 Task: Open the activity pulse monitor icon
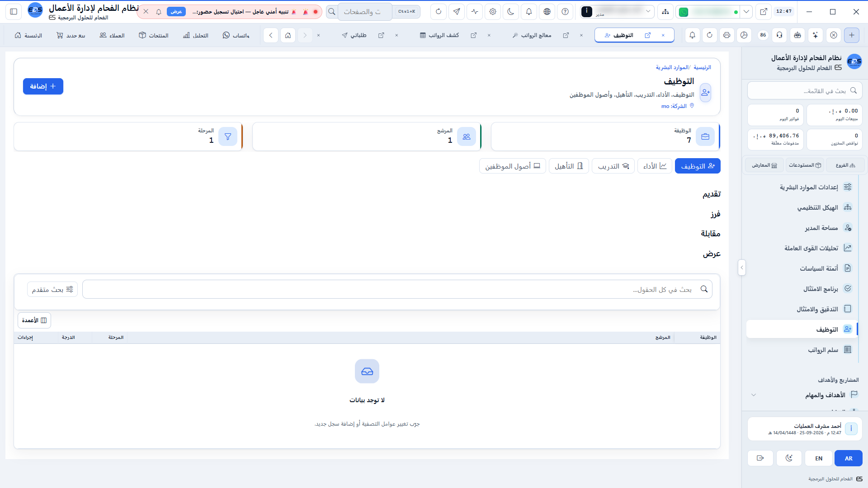pos(475,12)
